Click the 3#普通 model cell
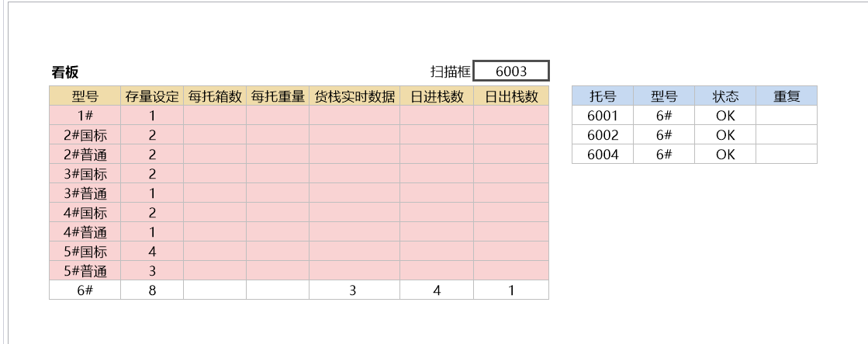This screenshot has width=868, height=344. tap(85, 193)
